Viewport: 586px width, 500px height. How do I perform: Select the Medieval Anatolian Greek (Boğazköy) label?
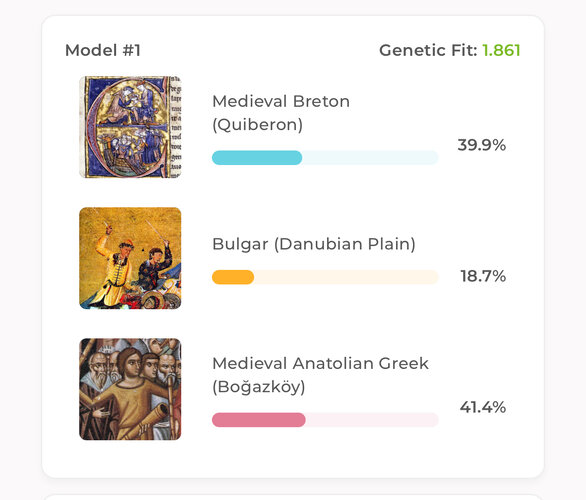(321, 375)
